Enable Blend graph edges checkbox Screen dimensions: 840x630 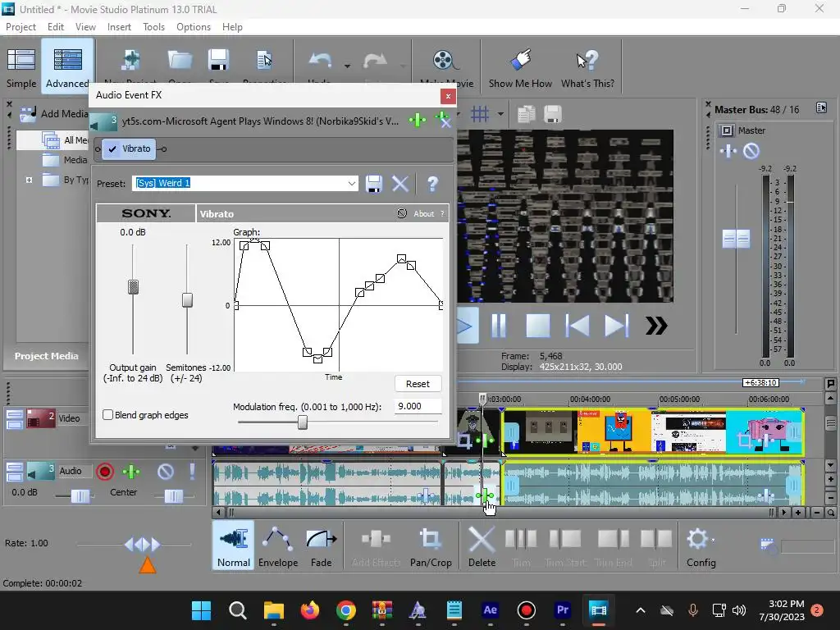[108, 414]
